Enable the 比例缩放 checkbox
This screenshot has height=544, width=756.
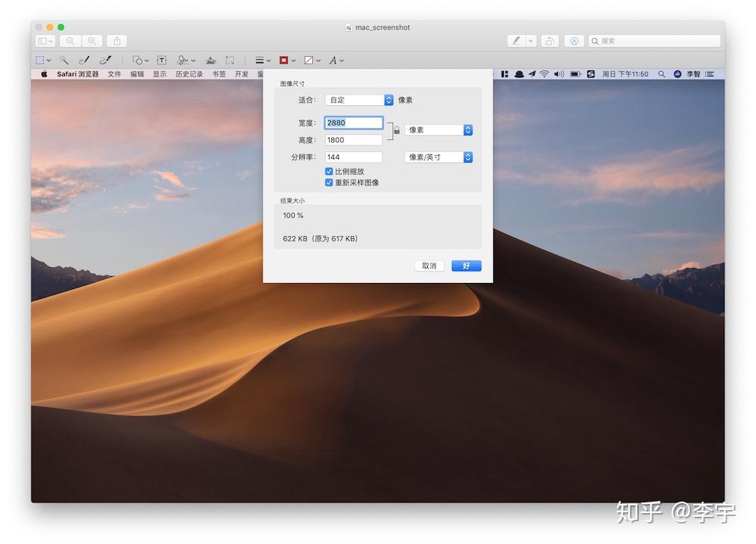329,171
